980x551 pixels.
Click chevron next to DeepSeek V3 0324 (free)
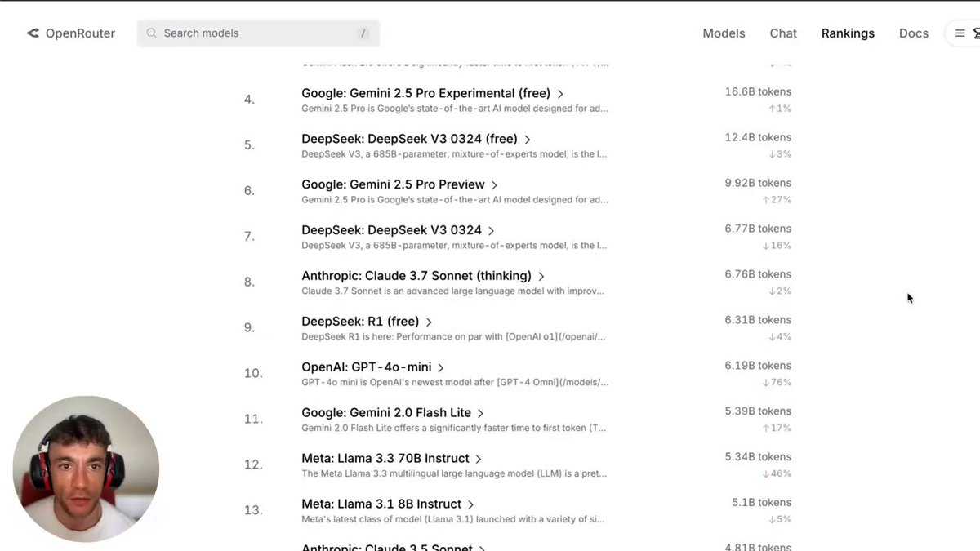pyautogui.click(x=528, y=140)
